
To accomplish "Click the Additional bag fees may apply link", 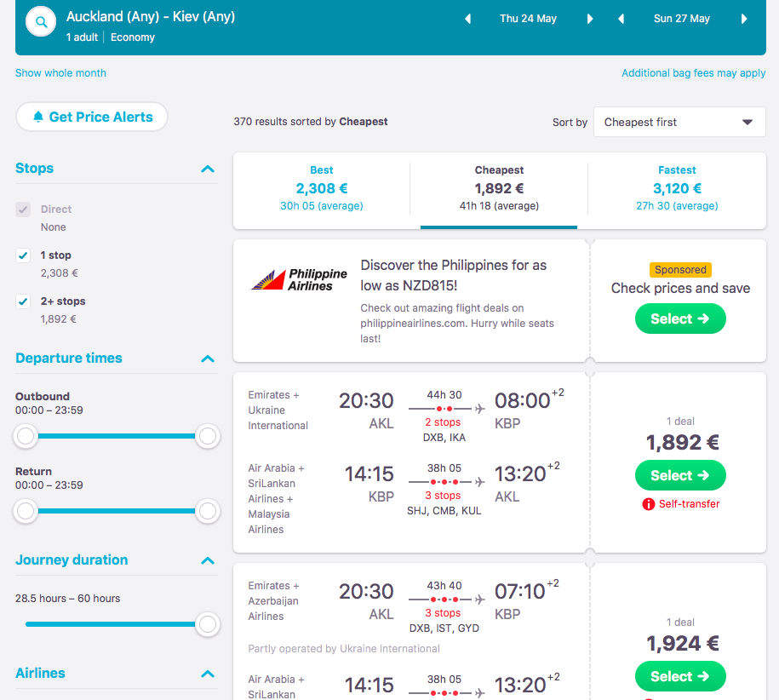I will (x=693, y=73).
